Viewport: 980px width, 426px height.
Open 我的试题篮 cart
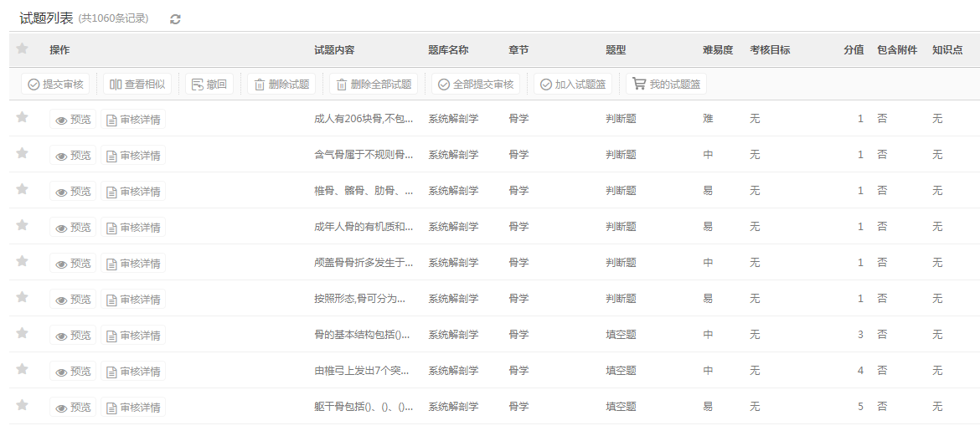666,85
